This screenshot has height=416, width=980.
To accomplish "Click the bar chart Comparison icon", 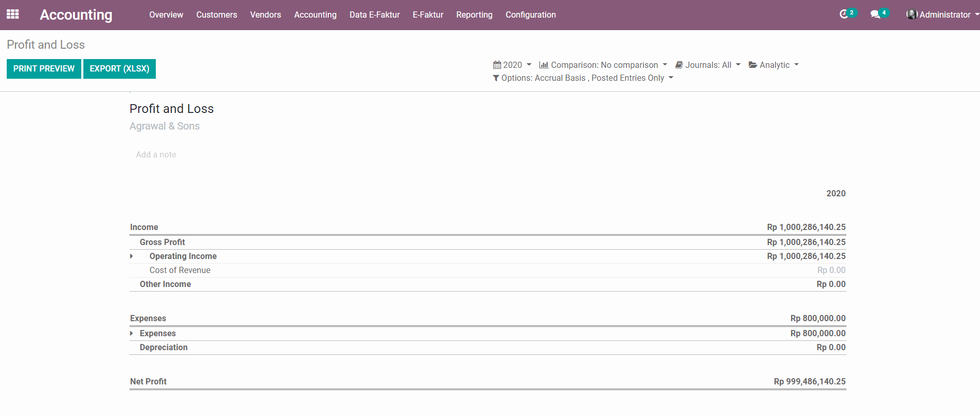I will coord(544,65).
